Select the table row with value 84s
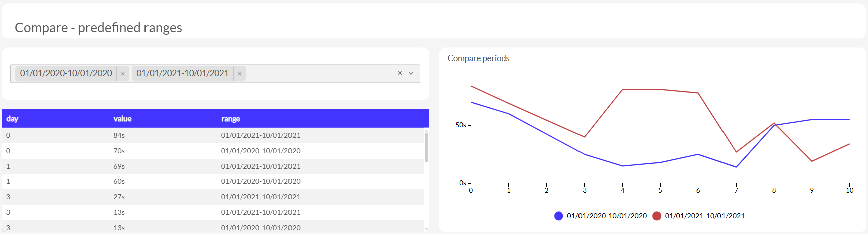 [213, 135]
